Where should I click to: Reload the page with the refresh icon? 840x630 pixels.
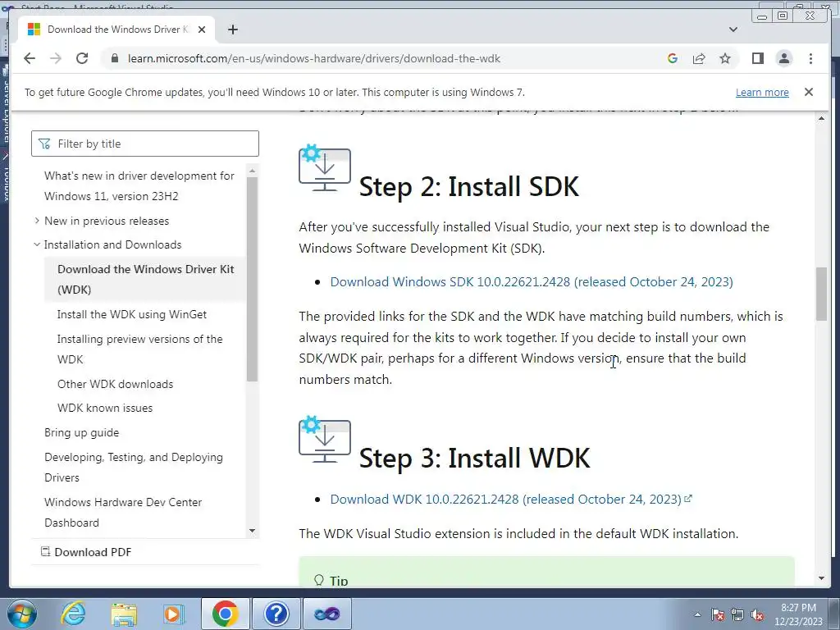(x=82, y=58)
